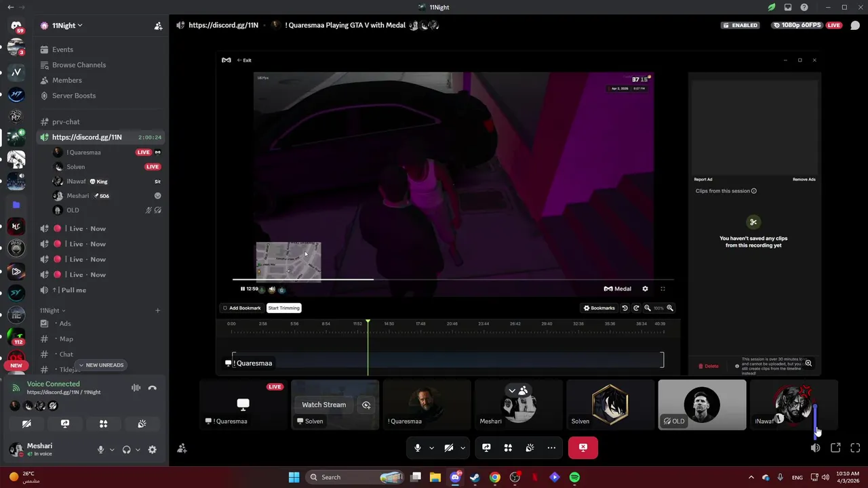Viewport: 868px width, 488px height.
Task: Toggle microphone mute in call control bar
Action: click(418, 447)
